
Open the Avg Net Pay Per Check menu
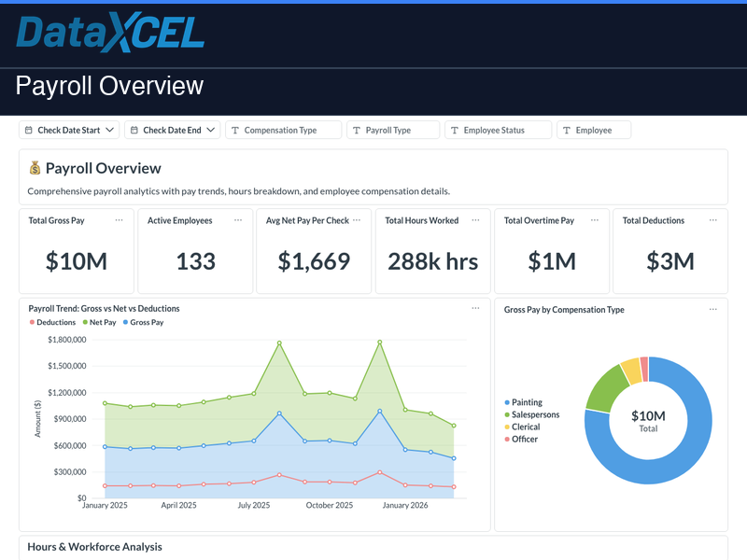(x=356, y=220)
